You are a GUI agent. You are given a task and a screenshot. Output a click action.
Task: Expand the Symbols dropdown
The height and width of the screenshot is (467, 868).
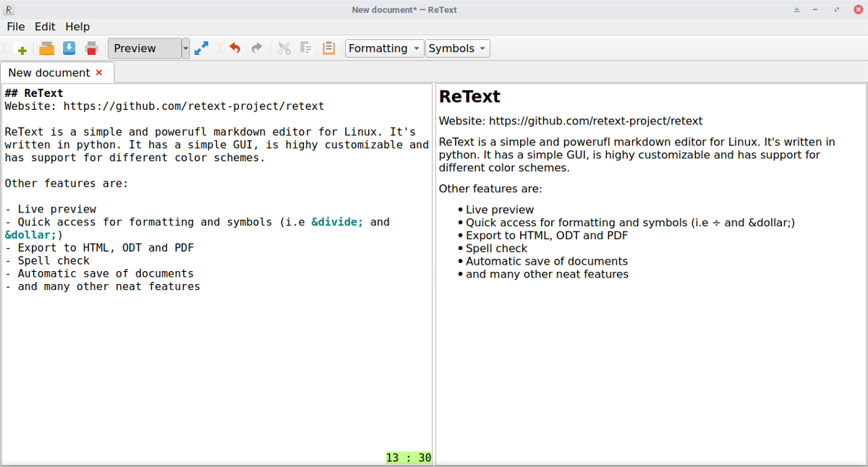[458, 48]
